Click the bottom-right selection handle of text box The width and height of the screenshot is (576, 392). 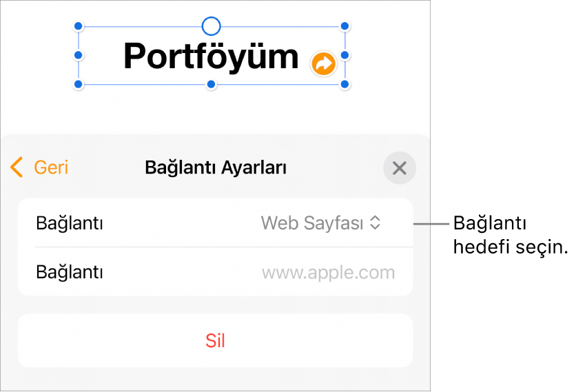(x=345, y=85)
